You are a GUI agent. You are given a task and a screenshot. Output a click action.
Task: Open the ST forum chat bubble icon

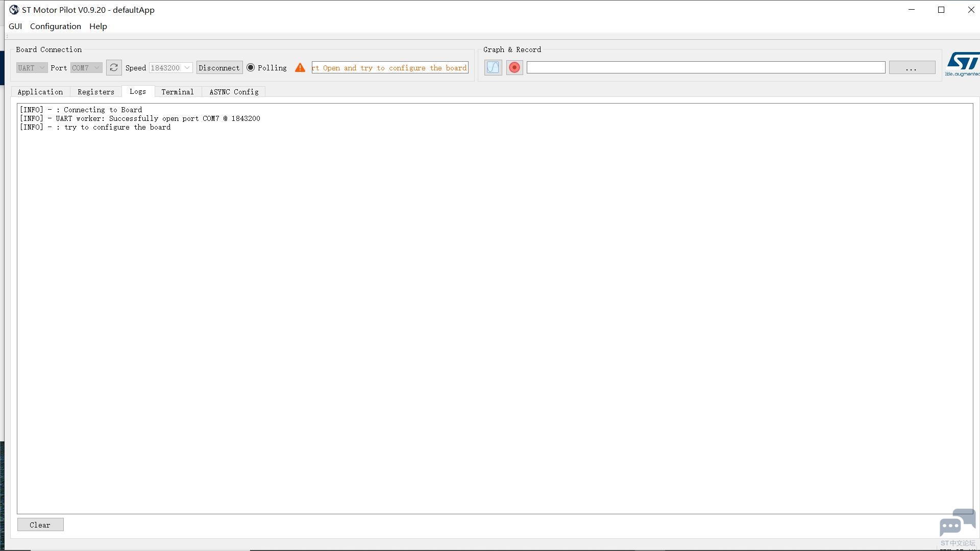tap(958, 523)
